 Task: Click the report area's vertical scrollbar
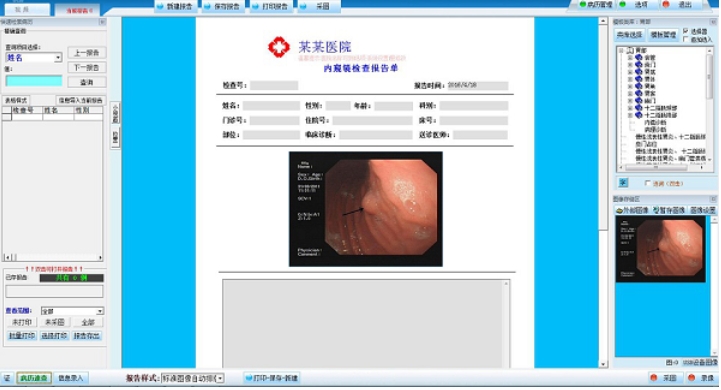click(603, 124)
